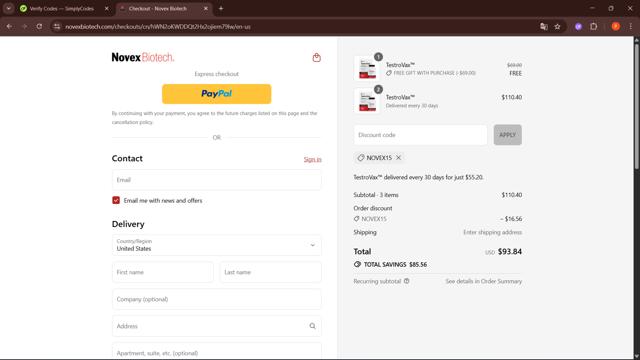Viewport: 640px width, 360px height.
Task: Open the Chrome three-dot menu
Action: pyautogui.click(x=631, y=27)
